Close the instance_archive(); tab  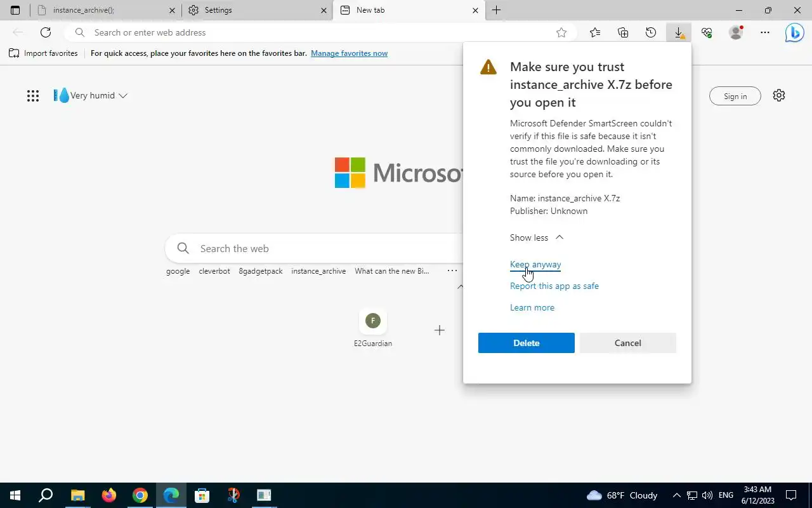point(172,10)
